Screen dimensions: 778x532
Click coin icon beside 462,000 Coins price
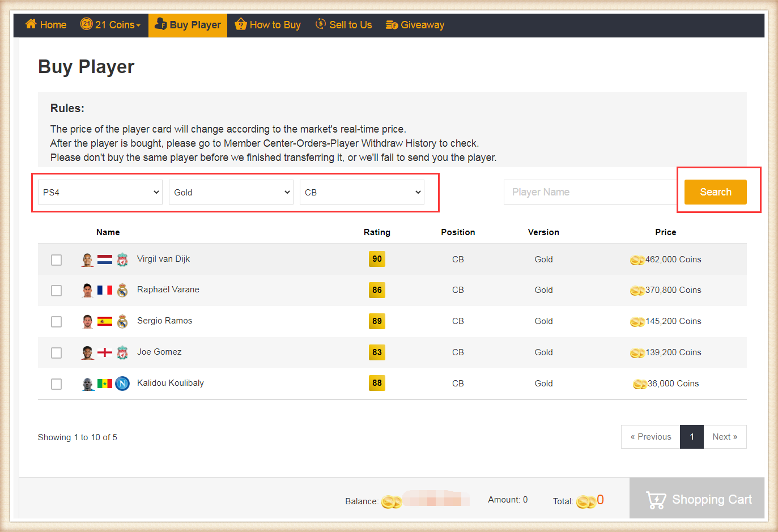point(637,260)
